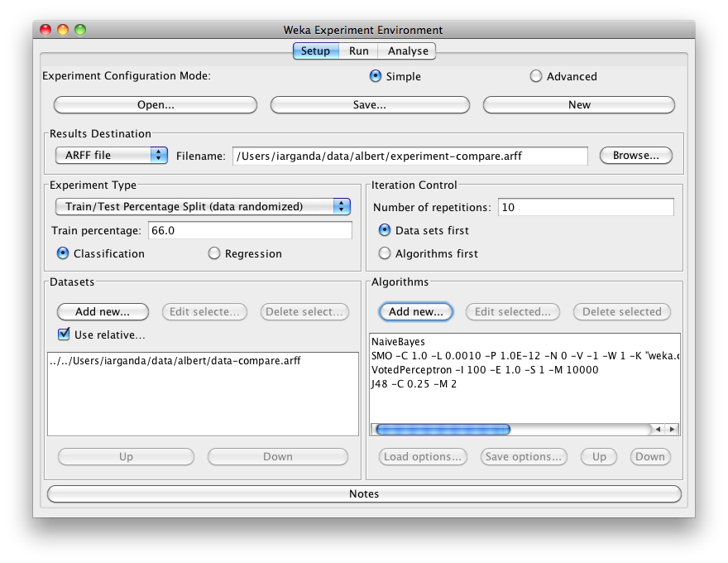Click Edit selected algorithm button
728x563 pixels.
click(x=513, y=311)
